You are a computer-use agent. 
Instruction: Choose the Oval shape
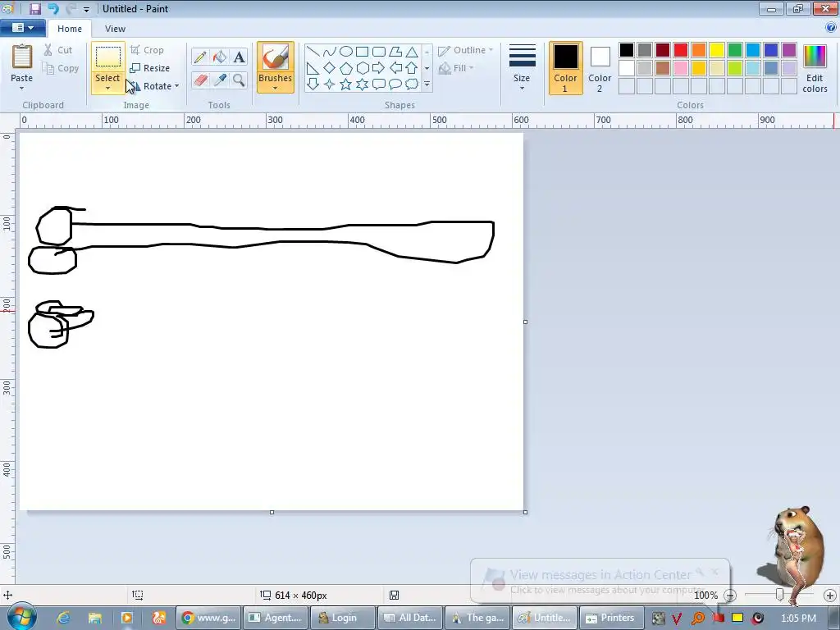[346, 52]
